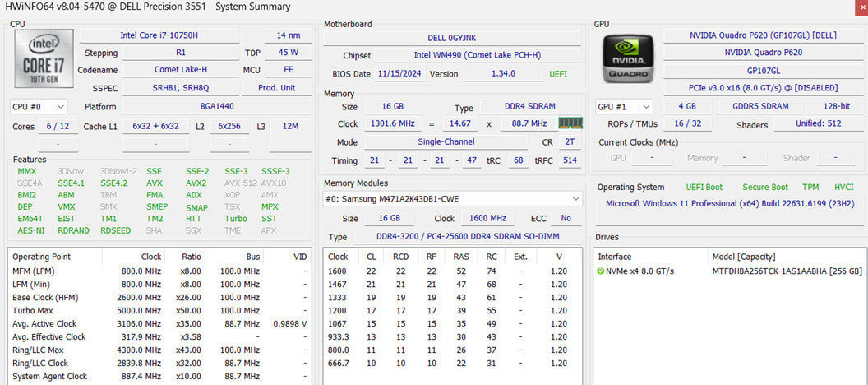Click the 128-bit bus width field

click(835, 106)
